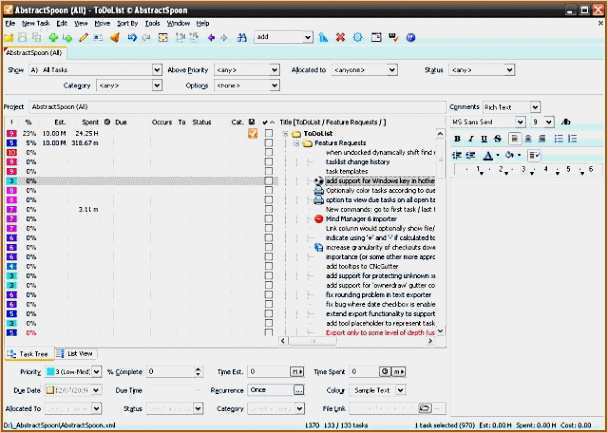The height and width of the screenshot is (433, 608).
Task: Tick the completion checkbox in the 5% row
Action: coord(268,143)
